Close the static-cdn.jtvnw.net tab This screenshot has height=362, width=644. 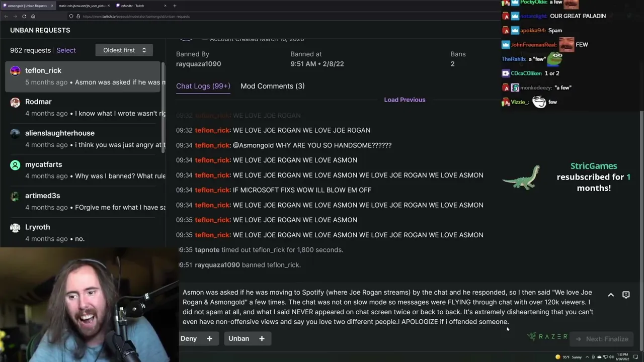pyautogui.click(x=109, y=6)
